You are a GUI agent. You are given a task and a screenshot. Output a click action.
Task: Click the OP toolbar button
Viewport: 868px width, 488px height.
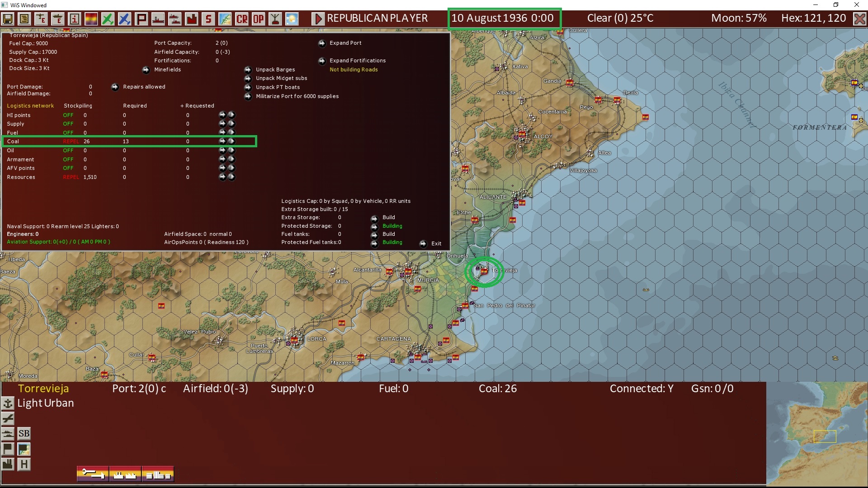point(259,19)
